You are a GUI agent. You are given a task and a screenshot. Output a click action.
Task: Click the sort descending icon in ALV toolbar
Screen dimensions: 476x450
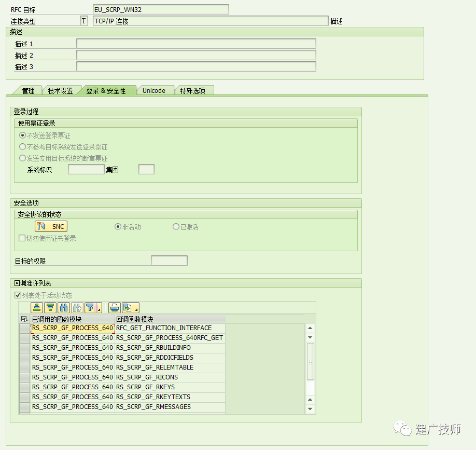(50, 308)
